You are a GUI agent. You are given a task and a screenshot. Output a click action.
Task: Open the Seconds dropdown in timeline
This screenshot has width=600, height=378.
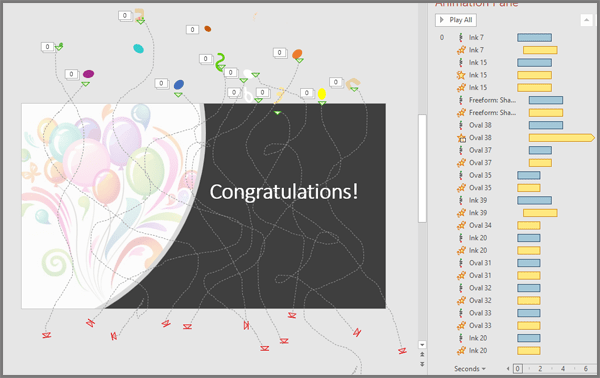coord(470,369)
